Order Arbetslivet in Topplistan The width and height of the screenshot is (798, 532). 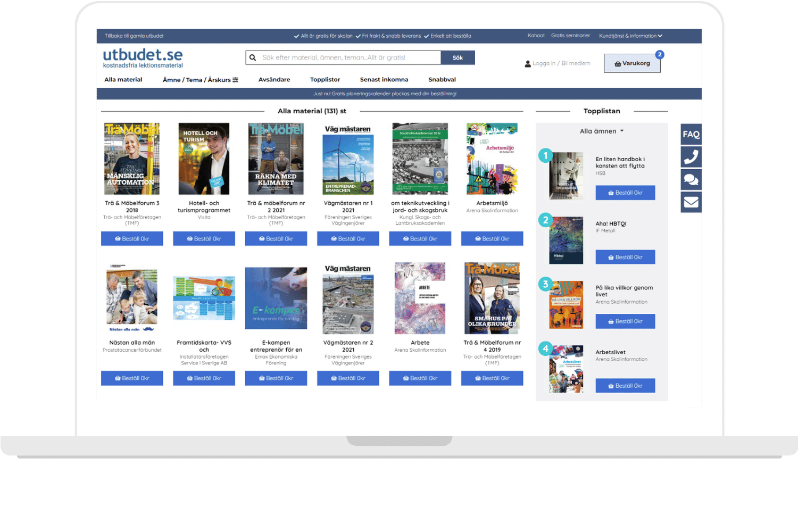(x=625, y=386)
